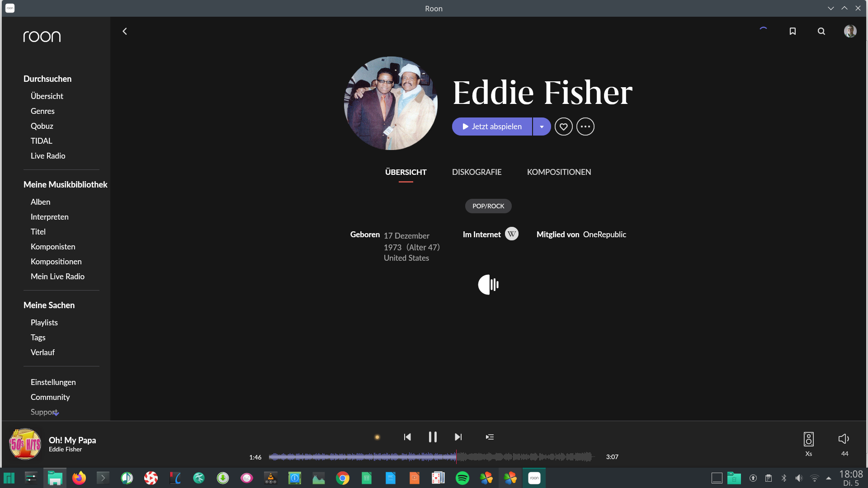The image size is (868, 488).
Task: Open the file manager in taskbar
Action: tap(55, 478)
